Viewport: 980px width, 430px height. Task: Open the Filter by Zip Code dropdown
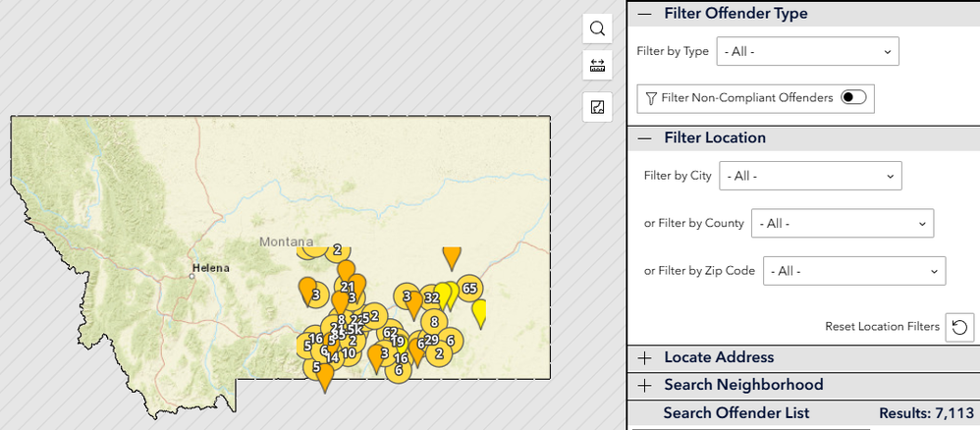coord(854,271)
